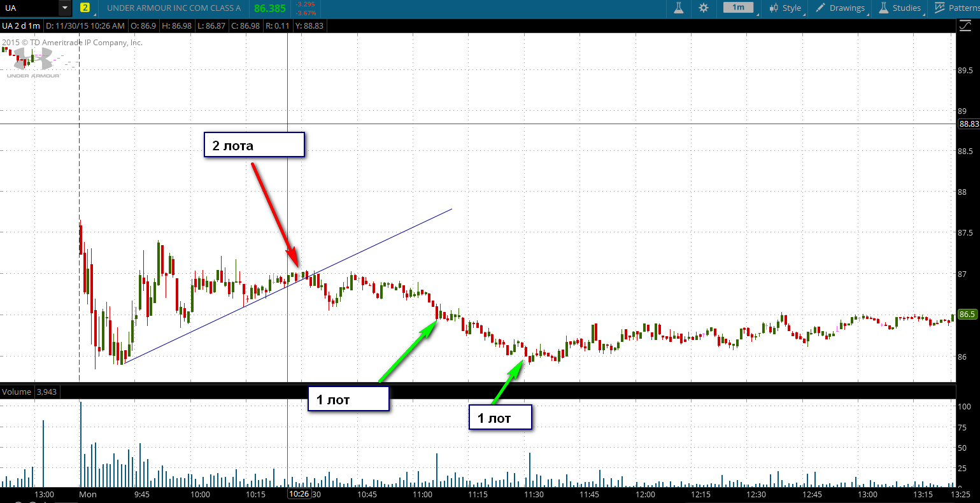Open the 1m time frame selector
980x503 pixels.
pyautogui.click(x=738, y=8)
